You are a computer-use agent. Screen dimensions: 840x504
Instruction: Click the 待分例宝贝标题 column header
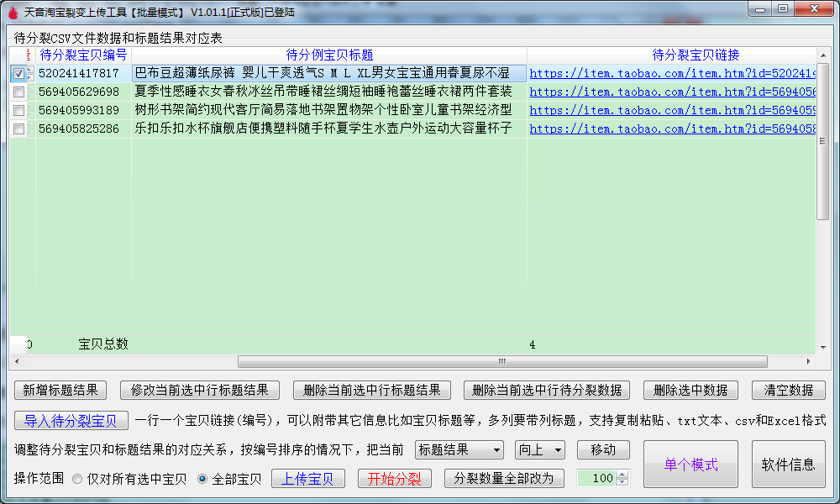click(329, 55)
